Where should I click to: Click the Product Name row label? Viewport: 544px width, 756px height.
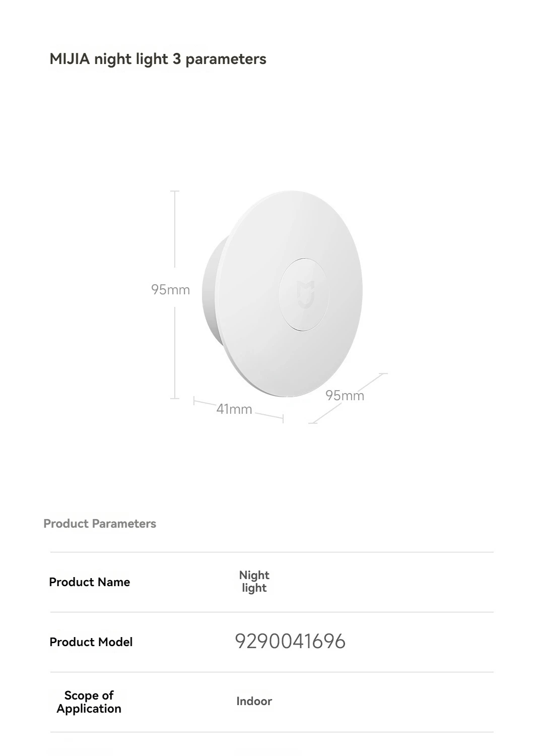[x=90, y=582]
